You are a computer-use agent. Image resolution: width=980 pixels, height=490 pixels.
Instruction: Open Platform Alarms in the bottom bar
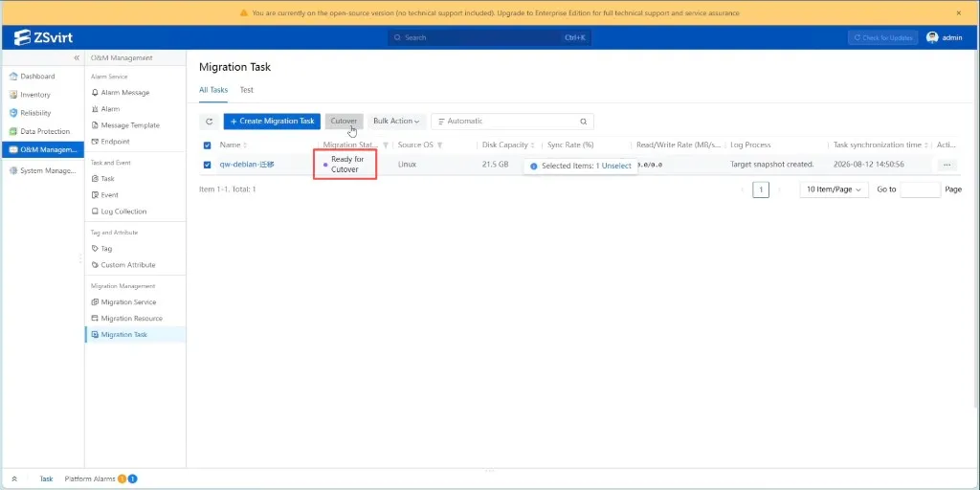click(x=90, y=479)
